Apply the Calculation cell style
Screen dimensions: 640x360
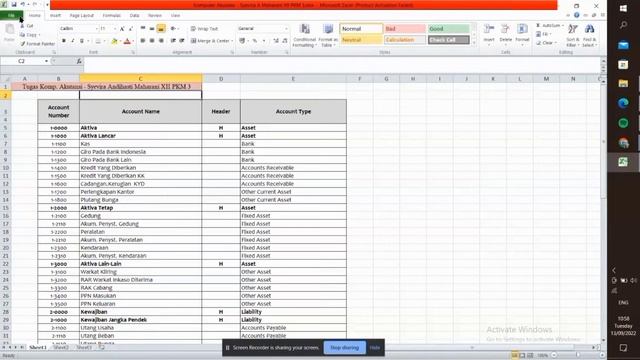point(405,40)
